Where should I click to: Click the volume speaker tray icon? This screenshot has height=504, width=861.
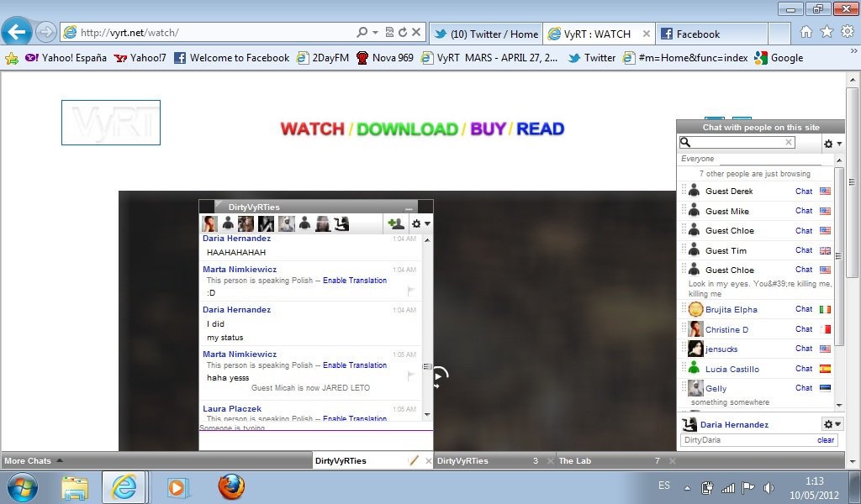click(769, 487)
